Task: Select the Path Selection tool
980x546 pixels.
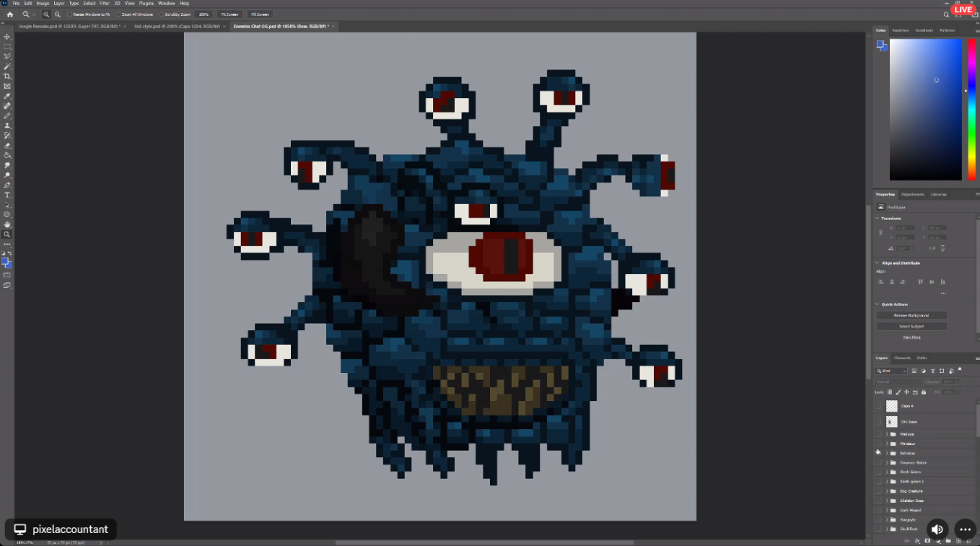Action: point(7,205)
